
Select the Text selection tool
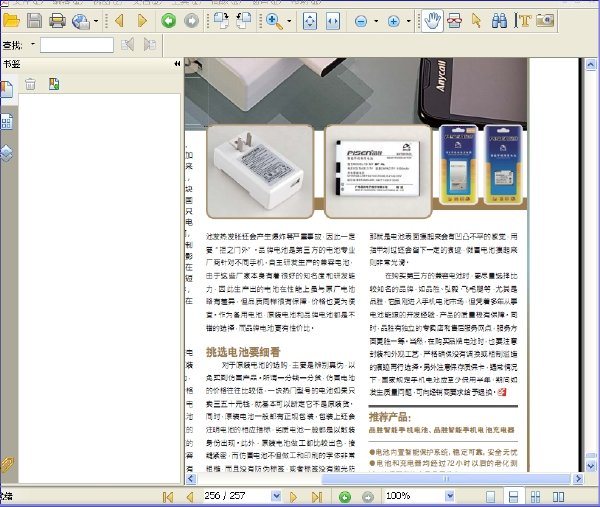pyautogui.click(x=522, y=21)
